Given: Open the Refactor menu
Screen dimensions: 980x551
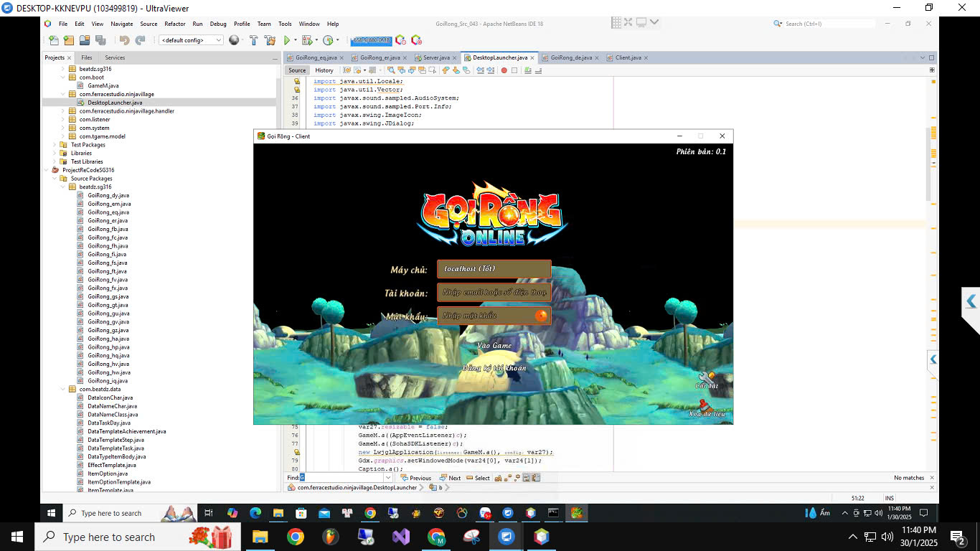Looking at the screenshot, I should [x=175, y=24].
